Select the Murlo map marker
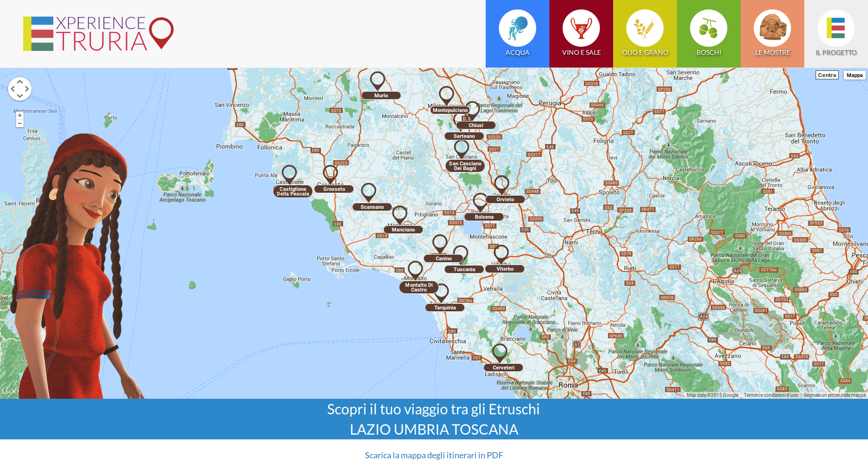This screenshot has width=868, height=463. 377,80
